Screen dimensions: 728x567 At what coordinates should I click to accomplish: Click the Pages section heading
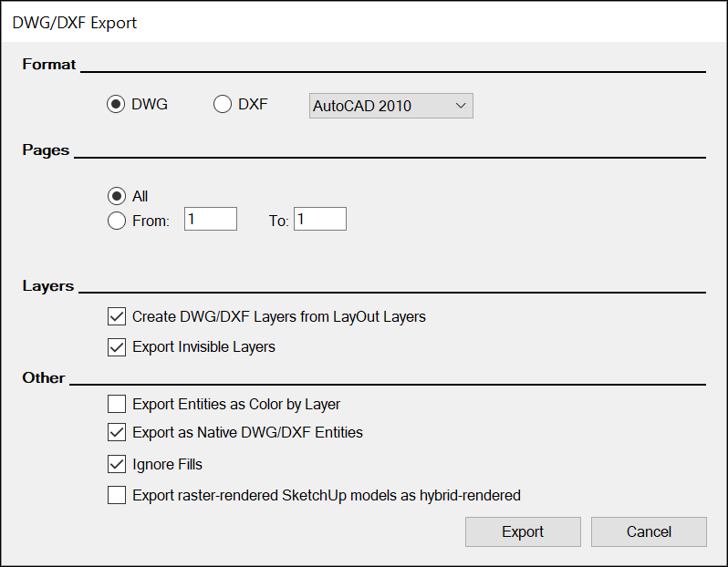tap(46, 149)
